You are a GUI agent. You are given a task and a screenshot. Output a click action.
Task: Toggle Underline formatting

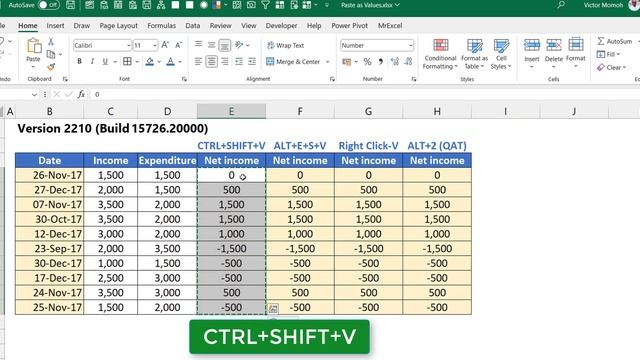[105, 62]
